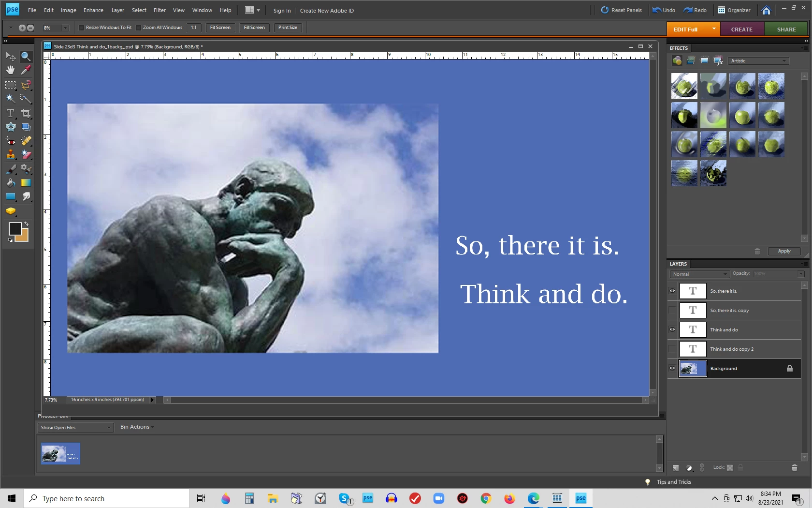812x508 pixels.
Task: Select the Clone Stamp tool
Action: pyautogui.click(x=10, y=155)
